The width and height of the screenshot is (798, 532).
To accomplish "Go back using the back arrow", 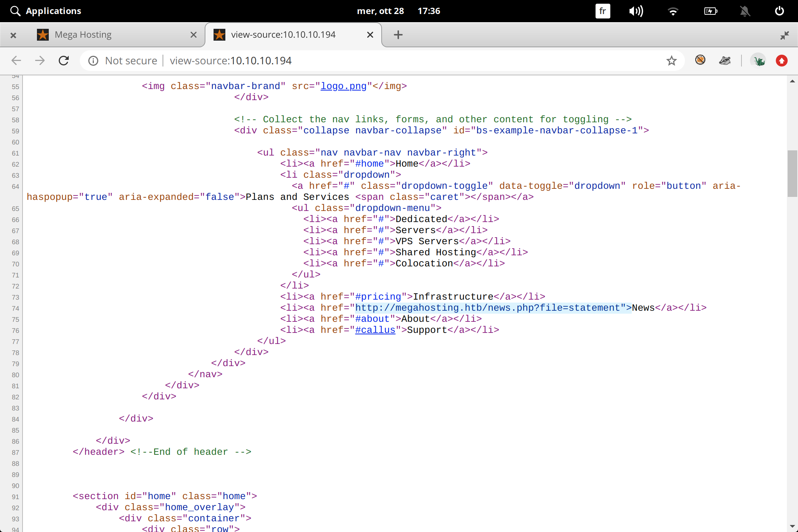I will tap(16, 61).
